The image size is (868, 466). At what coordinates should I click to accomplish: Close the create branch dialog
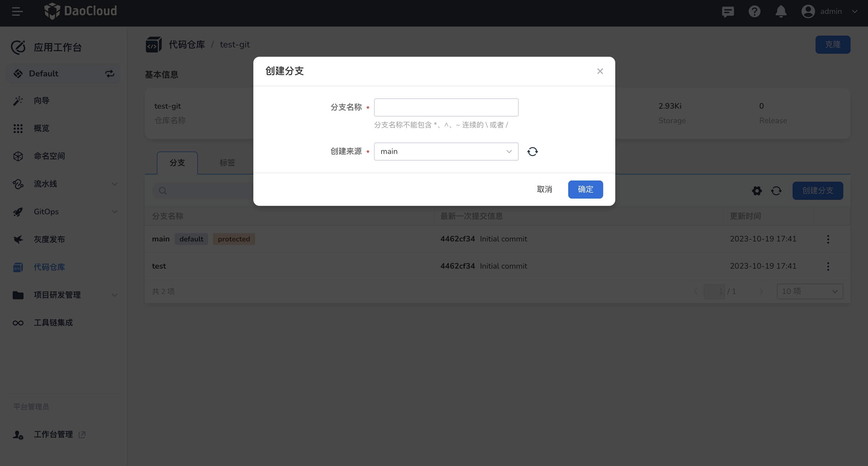(600, 71)
